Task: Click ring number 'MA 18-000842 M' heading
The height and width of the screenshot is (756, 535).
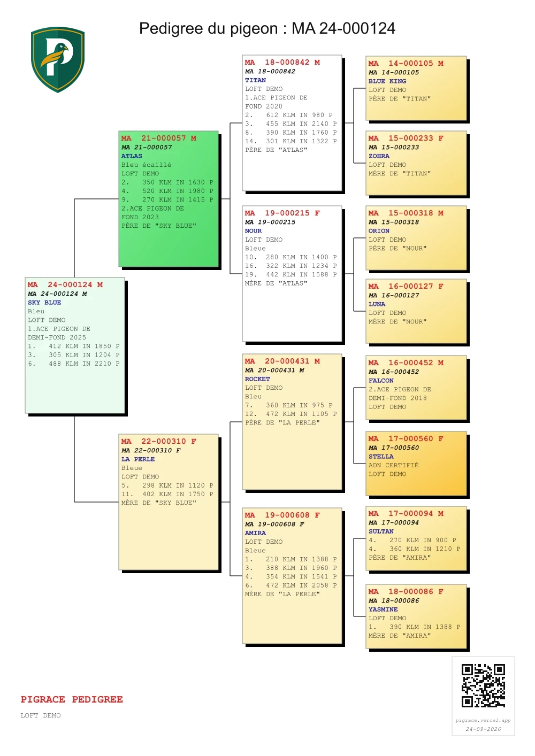Action: (x=282, y=62)
